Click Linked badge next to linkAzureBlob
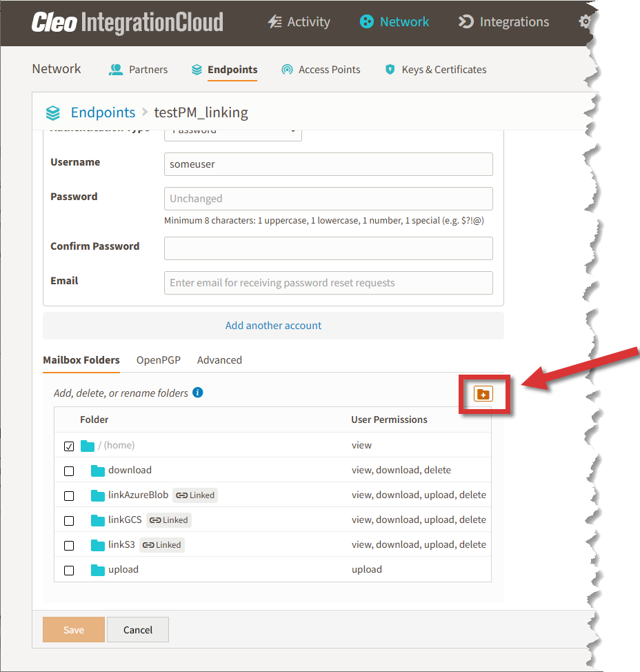 (195, 495)
